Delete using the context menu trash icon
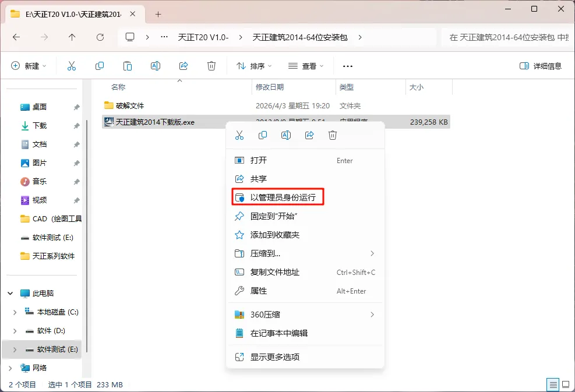Viewport: 575px width, 392px height. tap(333, 135)
